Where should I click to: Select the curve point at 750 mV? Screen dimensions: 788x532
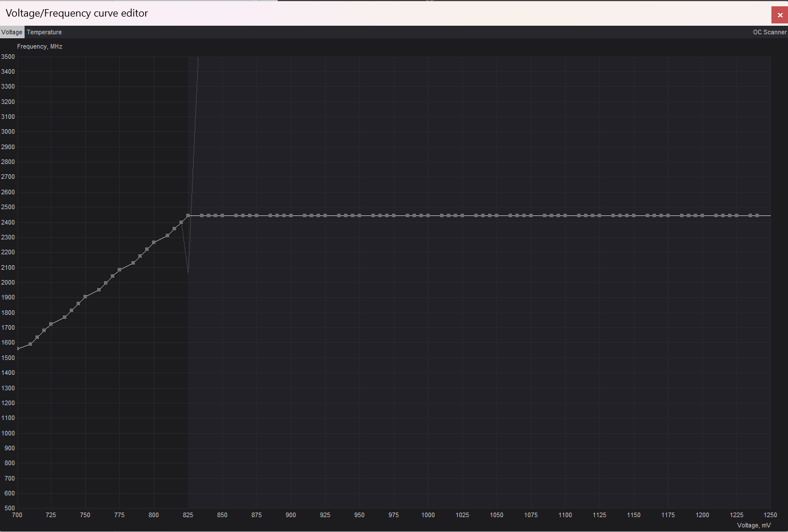(x=85, y=297)
